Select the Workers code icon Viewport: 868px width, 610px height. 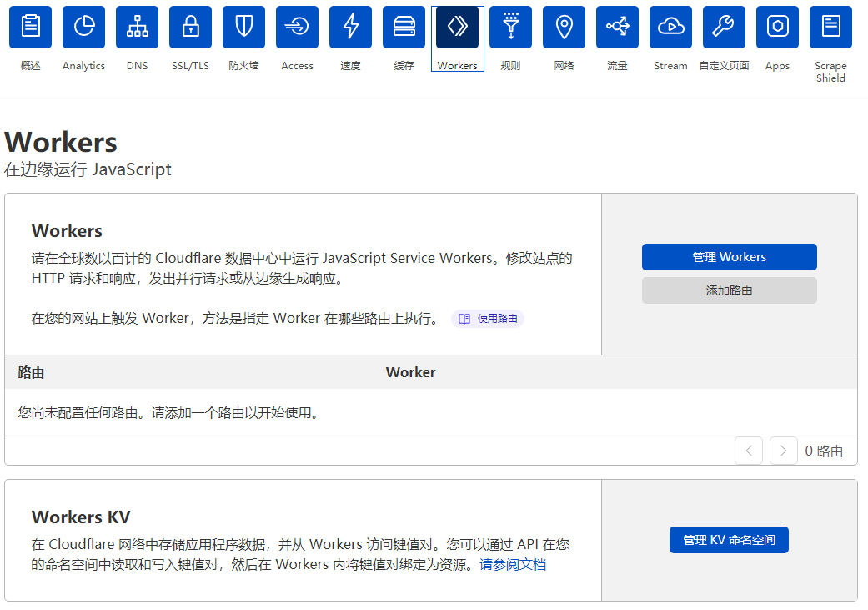[457, 27]
